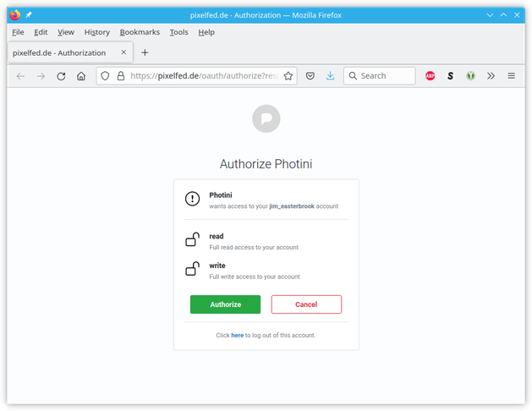Close the pixelfed.de Authorization tab
532x411 pixels.
tap(123, 52)
